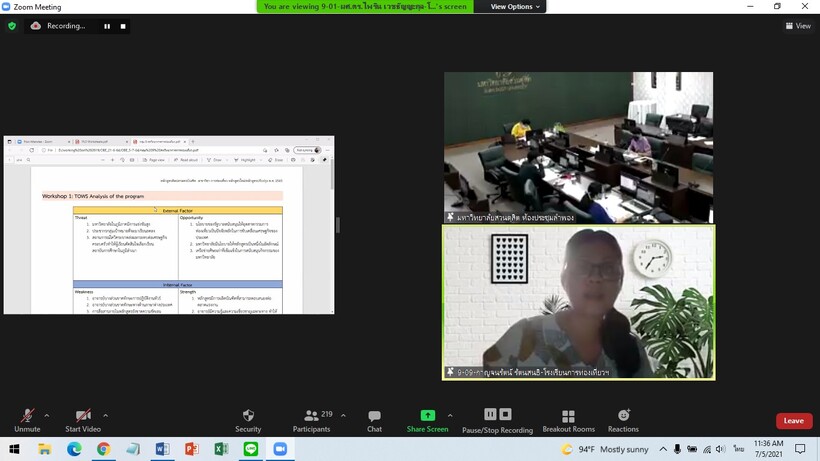This screenshot has height=461, width=820.
Task: Stop recording from bottom toolbar
Action: (505, 414)
